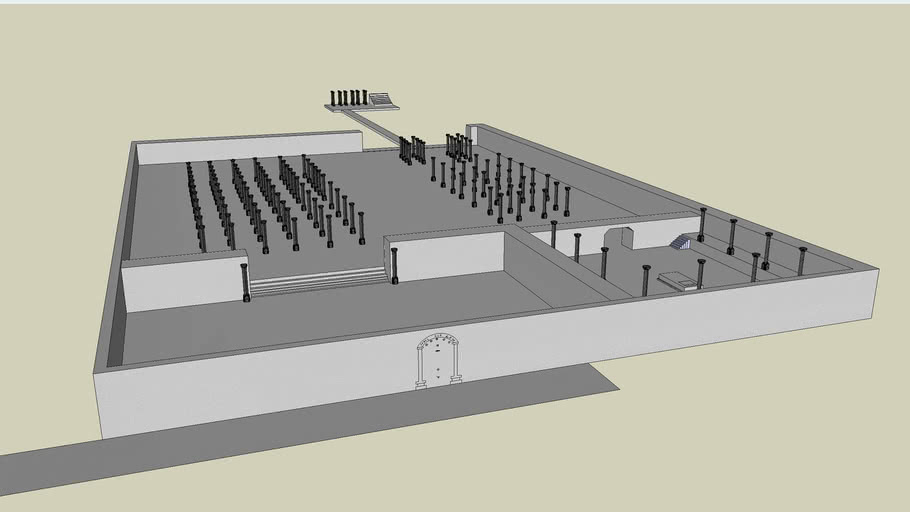Select the rectangular slab in the right room
The image size is (910, 512).
pyautogui.click(x=677, y=281)
